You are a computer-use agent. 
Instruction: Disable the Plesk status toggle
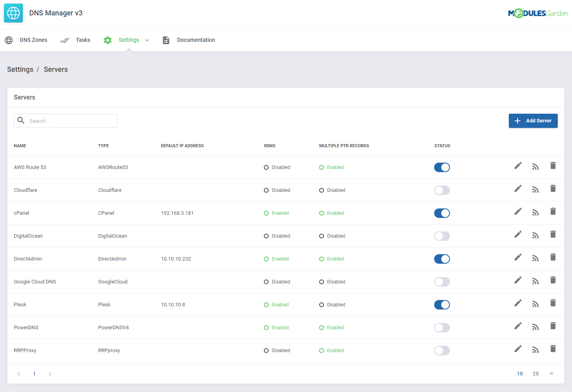[442, 305]
